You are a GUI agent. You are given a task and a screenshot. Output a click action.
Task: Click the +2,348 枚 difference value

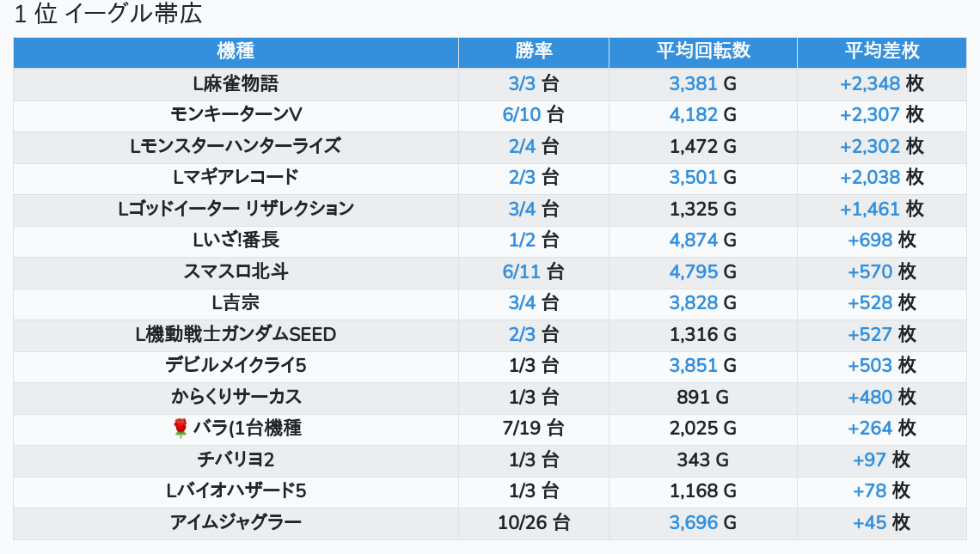pyautogui.click(x=870, y=84)
